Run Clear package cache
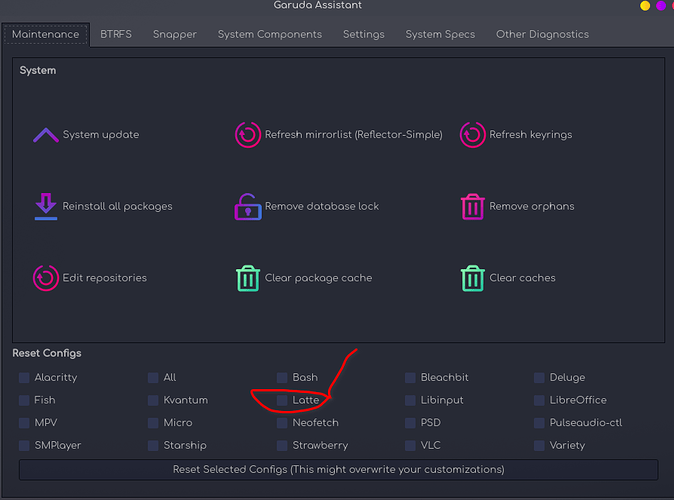This screenshot has height=500, width=674. [318, 278]
